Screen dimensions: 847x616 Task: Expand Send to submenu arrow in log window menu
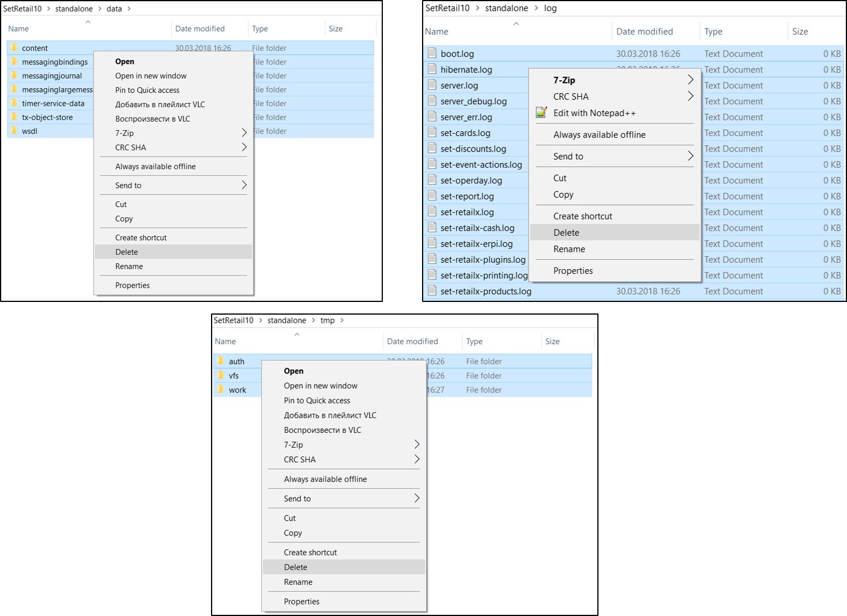coord(690,156)
